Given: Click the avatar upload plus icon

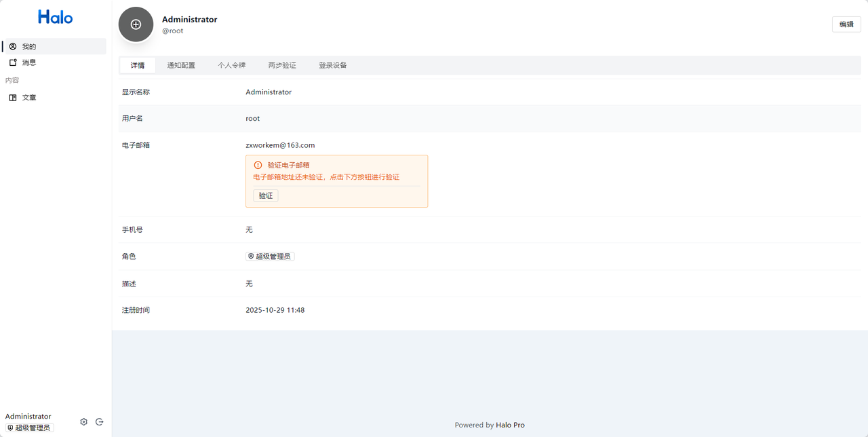Looking at the screenshot, I should click(136, 24).
